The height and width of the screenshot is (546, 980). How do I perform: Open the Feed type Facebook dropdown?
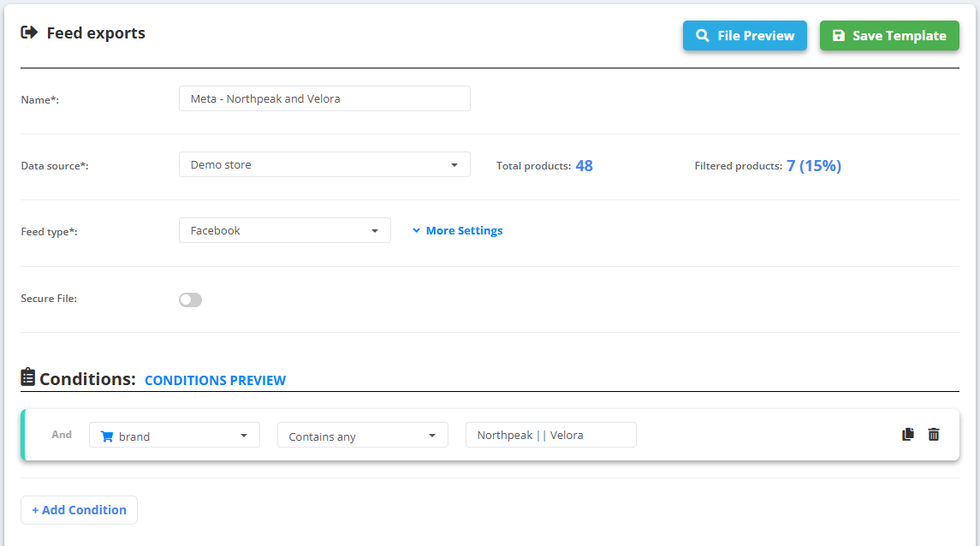click(x=285, y=230)
